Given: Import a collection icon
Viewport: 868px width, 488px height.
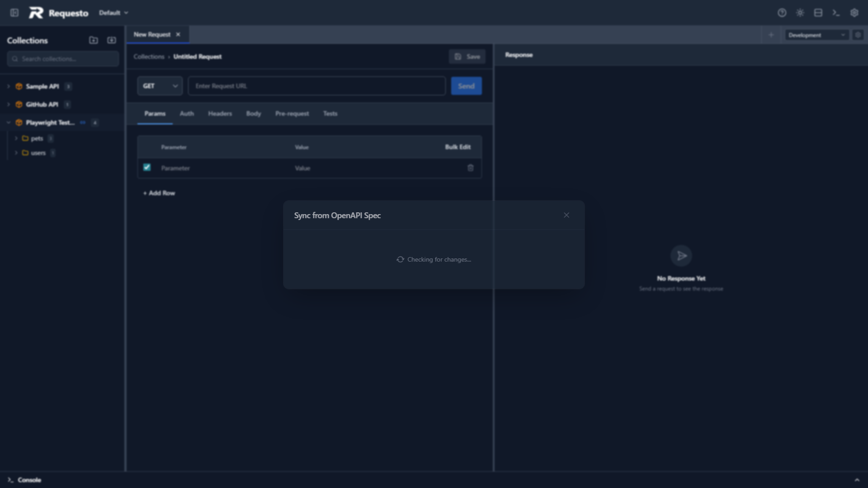Looking at the screenshot, I should tap(112, 40).
